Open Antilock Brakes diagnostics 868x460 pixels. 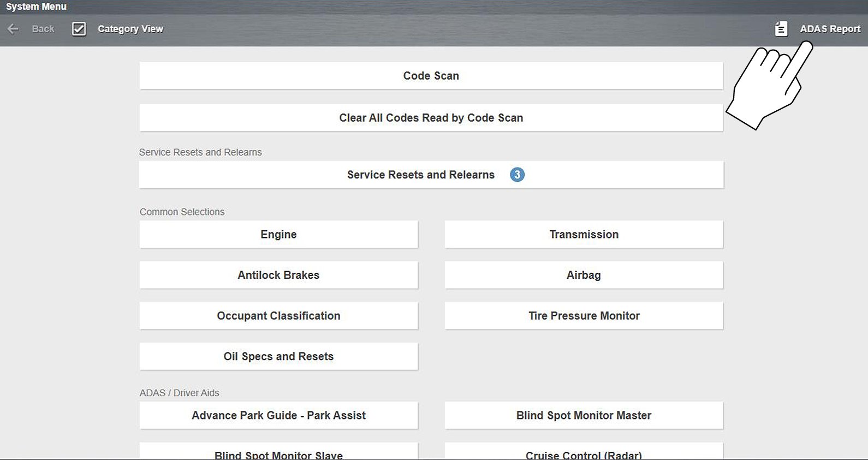click(278, 275)
